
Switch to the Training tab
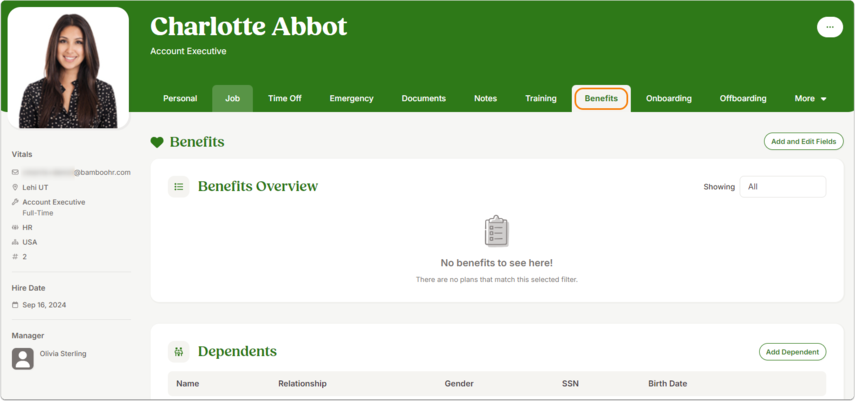pos(541,99)
